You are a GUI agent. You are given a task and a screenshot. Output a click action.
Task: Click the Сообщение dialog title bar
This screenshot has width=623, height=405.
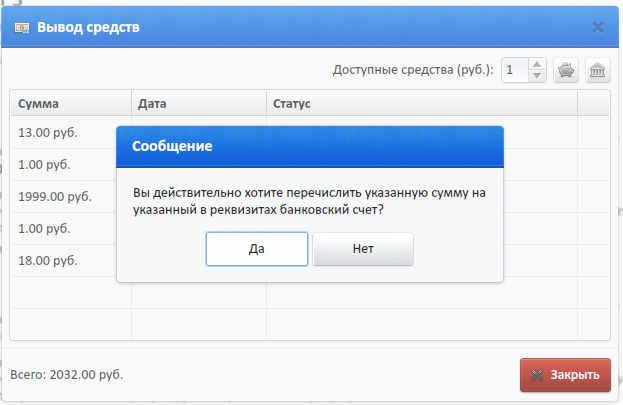[310, 146]
